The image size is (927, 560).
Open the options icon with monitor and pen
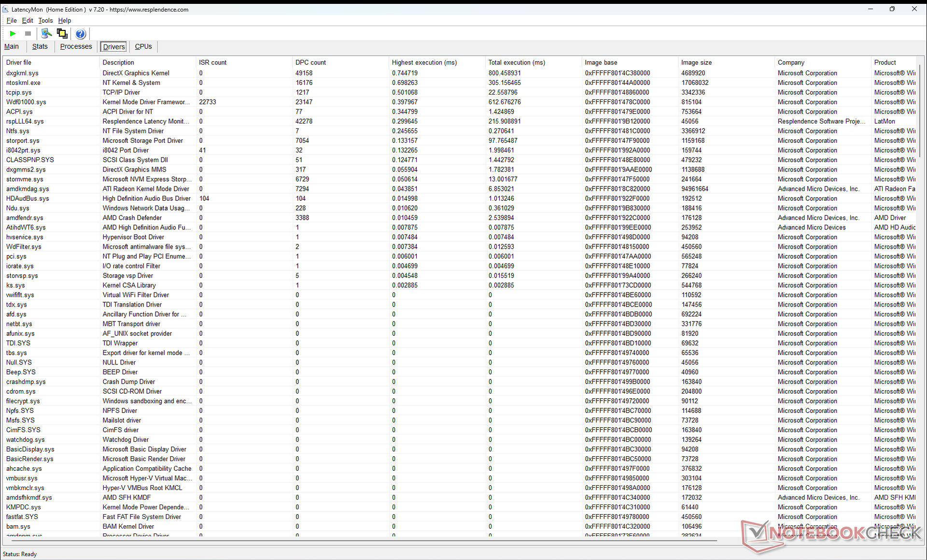[x=46, y=33]
